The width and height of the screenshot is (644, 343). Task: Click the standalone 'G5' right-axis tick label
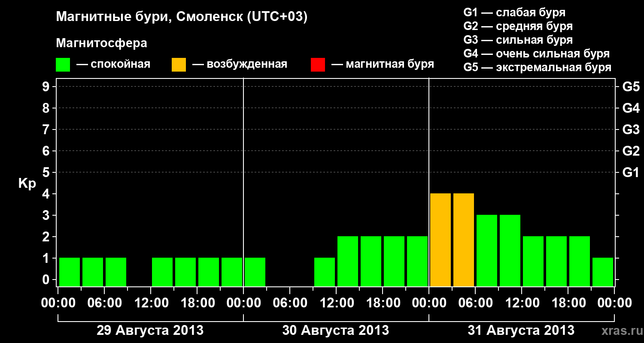coord(631,87)
